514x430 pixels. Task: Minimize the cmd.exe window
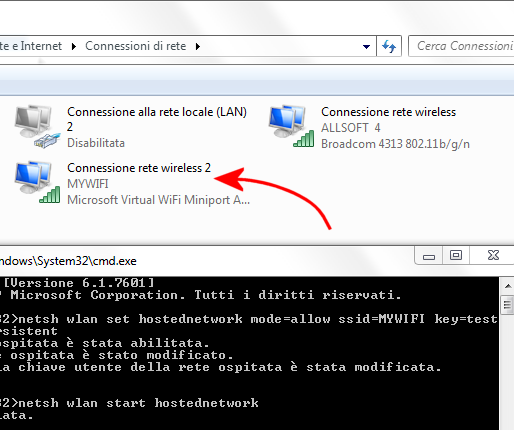point(429,256)
